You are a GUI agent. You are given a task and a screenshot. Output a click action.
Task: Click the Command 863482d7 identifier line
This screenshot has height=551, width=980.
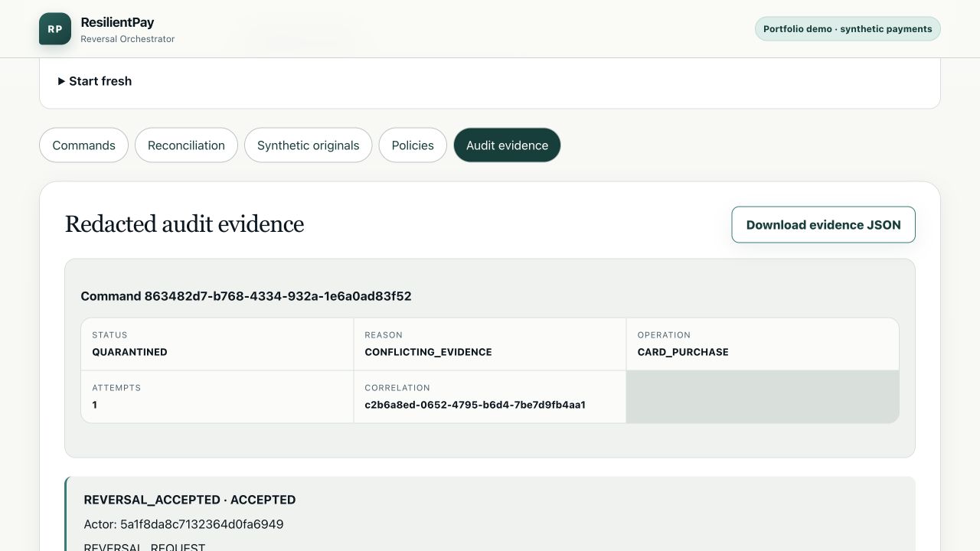point(246,296)
